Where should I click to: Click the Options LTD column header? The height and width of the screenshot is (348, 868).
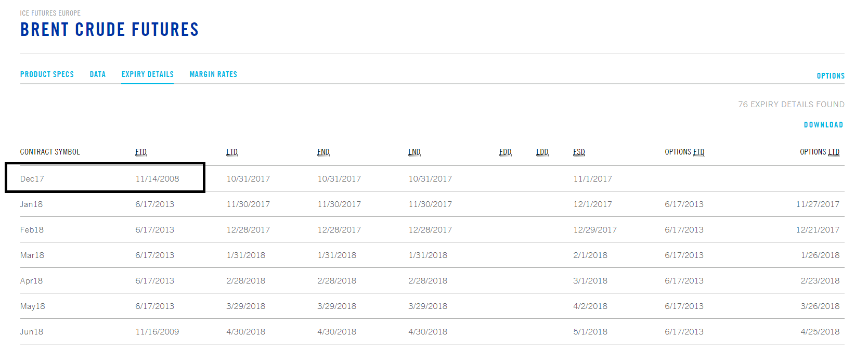pos(820,152)
